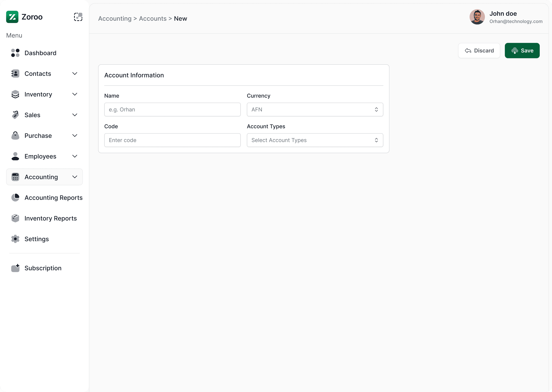
Task: Collapse sidebar using the dashed-square icon
Action: pos(78,17)
